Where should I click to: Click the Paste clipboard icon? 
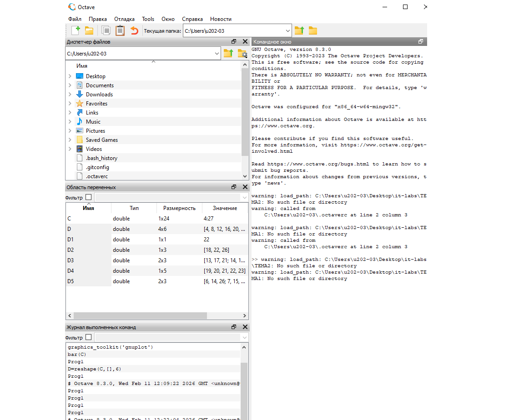(x=120, y=30)
